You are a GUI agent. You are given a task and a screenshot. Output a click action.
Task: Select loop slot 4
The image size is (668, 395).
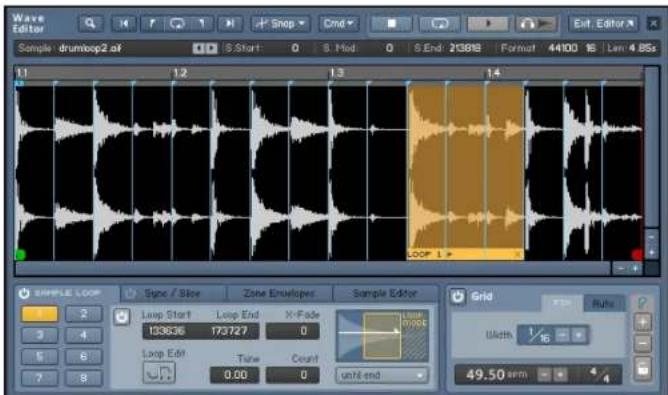84,335
